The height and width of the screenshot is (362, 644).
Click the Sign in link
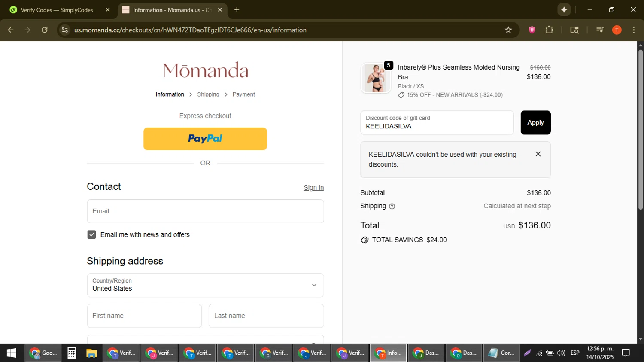point(314,188)
